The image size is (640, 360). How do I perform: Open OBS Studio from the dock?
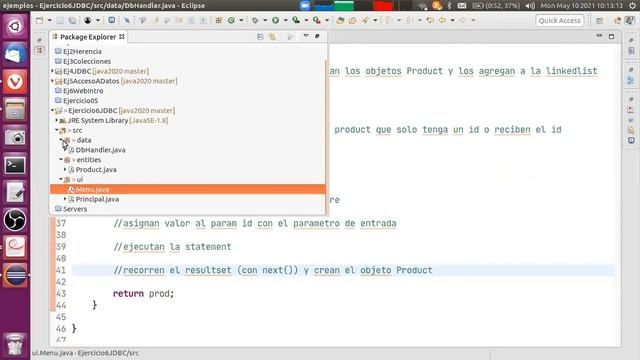[x=15, y=220]
